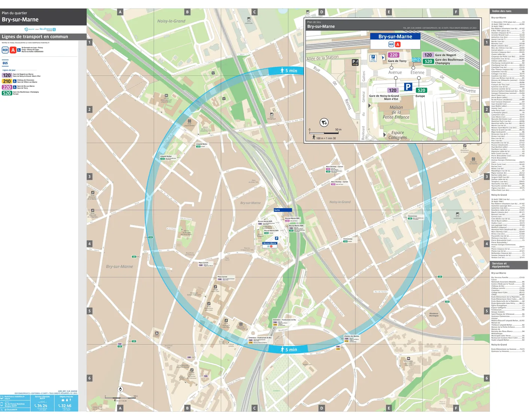Click the Apps Île-de-France Mobilités box

point(15,404)
